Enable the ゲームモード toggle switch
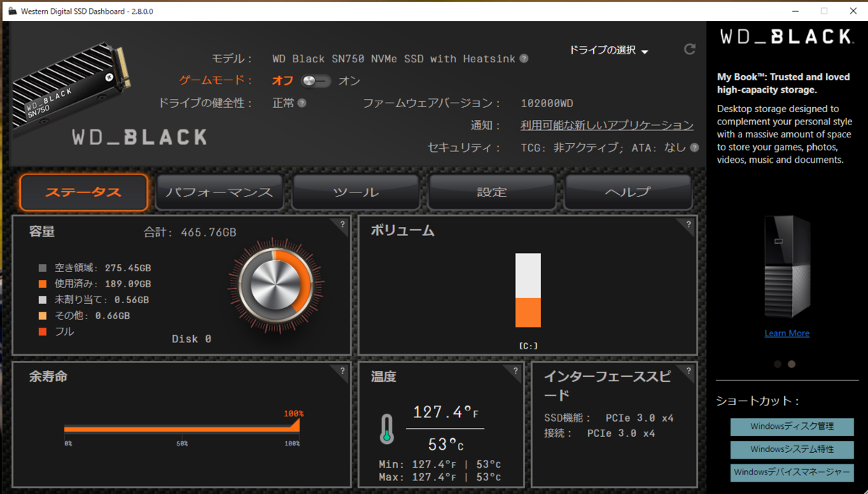This screenshot has width=868, height=494. pos(317,81)
